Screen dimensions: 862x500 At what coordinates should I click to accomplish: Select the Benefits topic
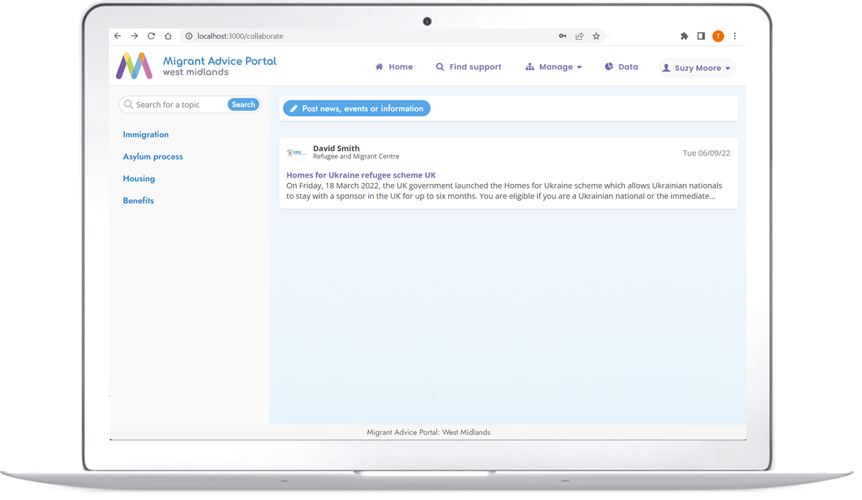click(138, 201)
